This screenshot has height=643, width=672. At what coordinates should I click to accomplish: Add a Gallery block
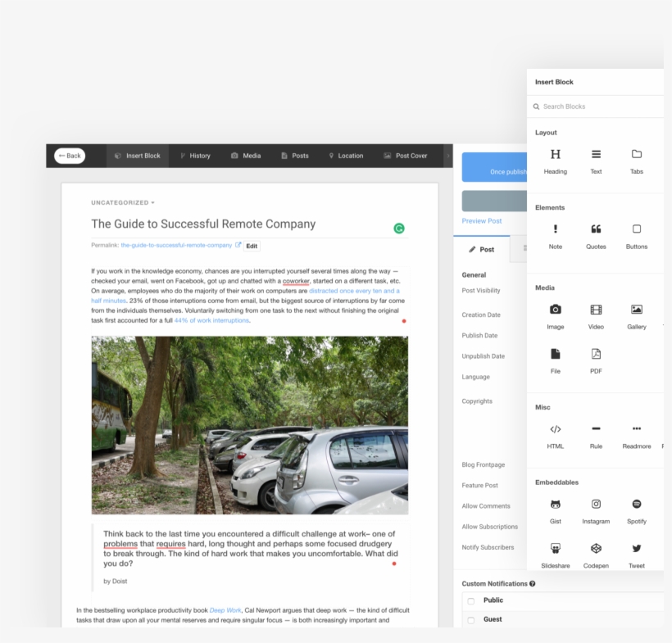637,316
